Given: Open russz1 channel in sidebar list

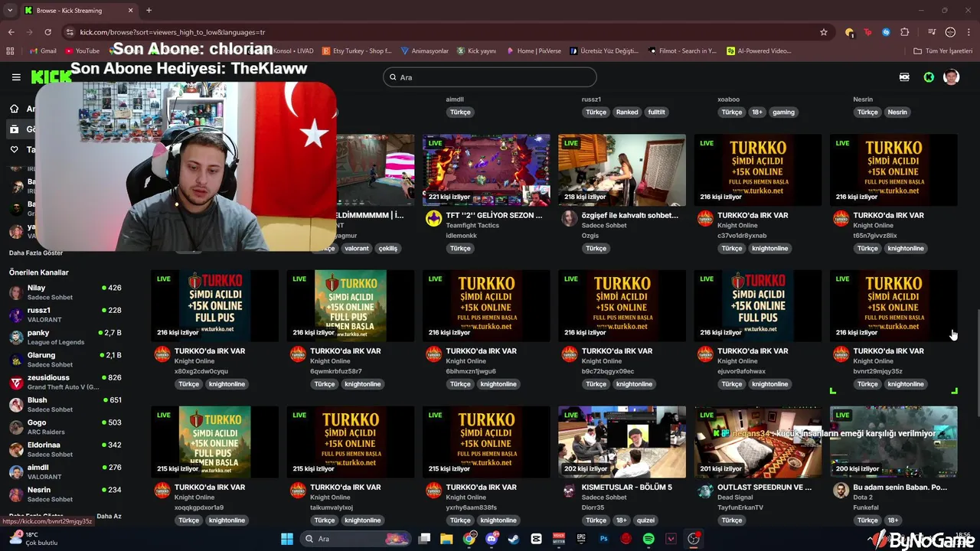Looking at the screenshot, I should (x=65, y=315).
